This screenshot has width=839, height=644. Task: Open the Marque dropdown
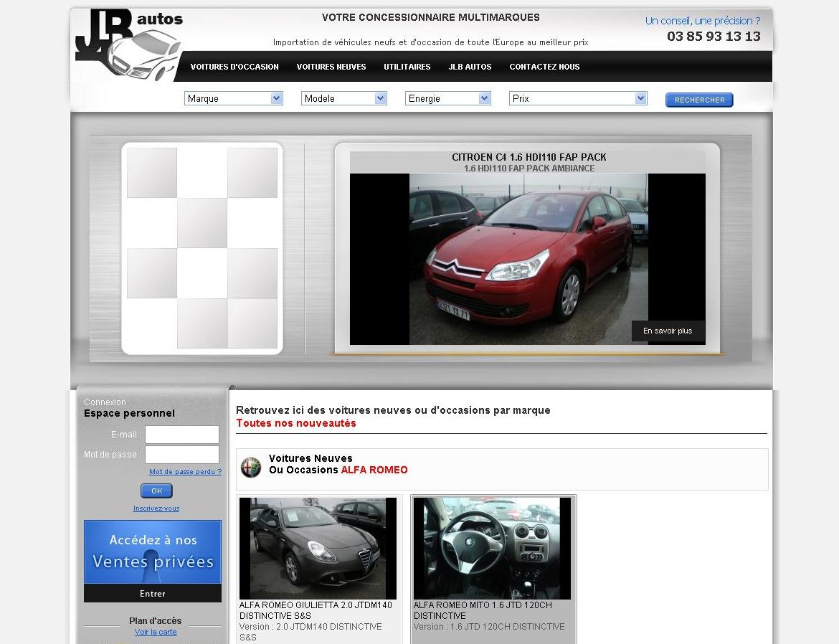pyautogui.click(x=233, y=98)
